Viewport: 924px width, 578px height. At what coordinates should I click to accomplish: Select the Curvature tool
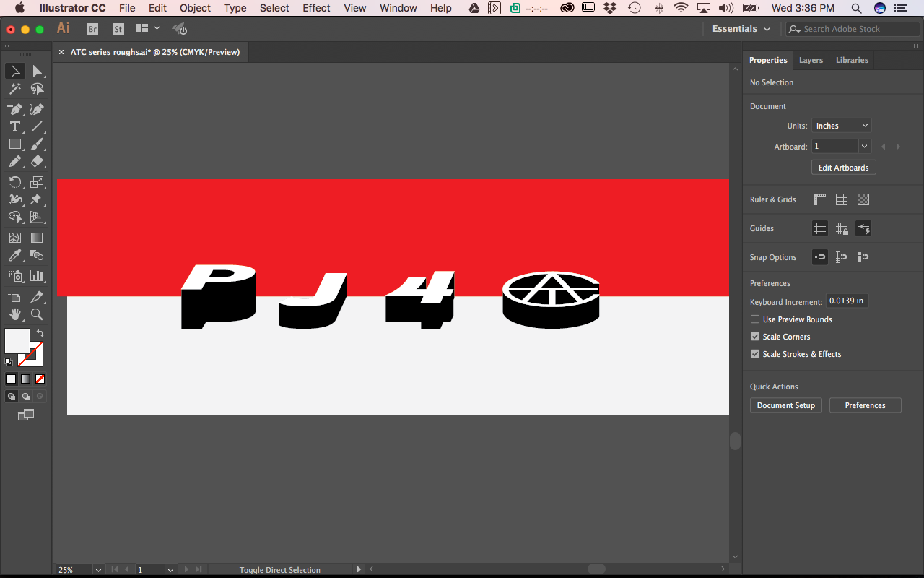tap(37, 109)
